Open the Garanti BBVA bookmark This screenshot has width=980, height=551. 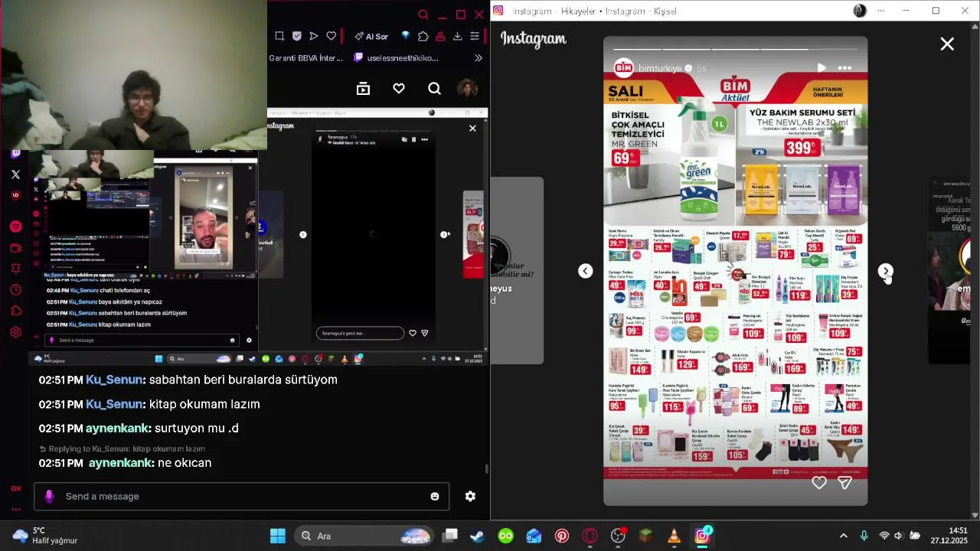point(306,57)
